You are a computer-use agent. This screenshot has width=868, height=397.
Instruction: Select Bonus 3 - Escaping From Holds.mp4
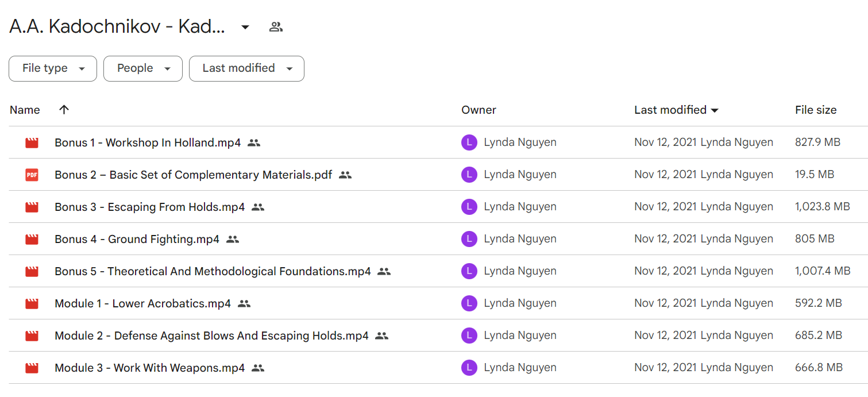pyautogui.click(x=149, y=207)
